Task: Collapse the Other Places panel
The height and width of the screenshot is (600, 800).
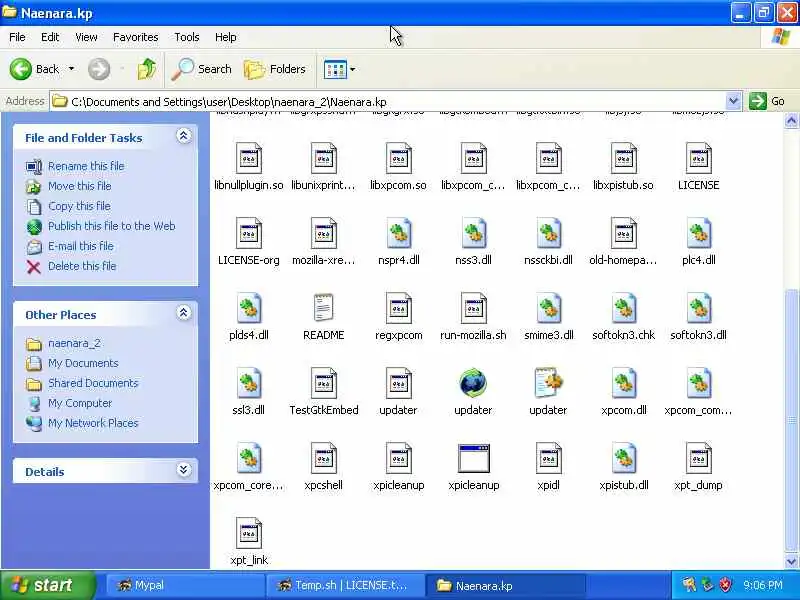Action: (184, 313)
